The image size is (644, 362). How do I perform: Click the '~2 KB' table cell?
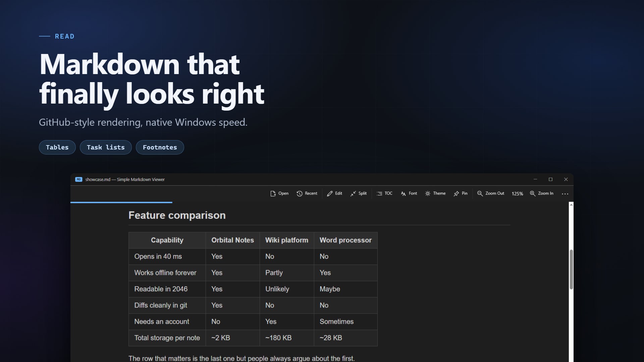pos(232,338)
